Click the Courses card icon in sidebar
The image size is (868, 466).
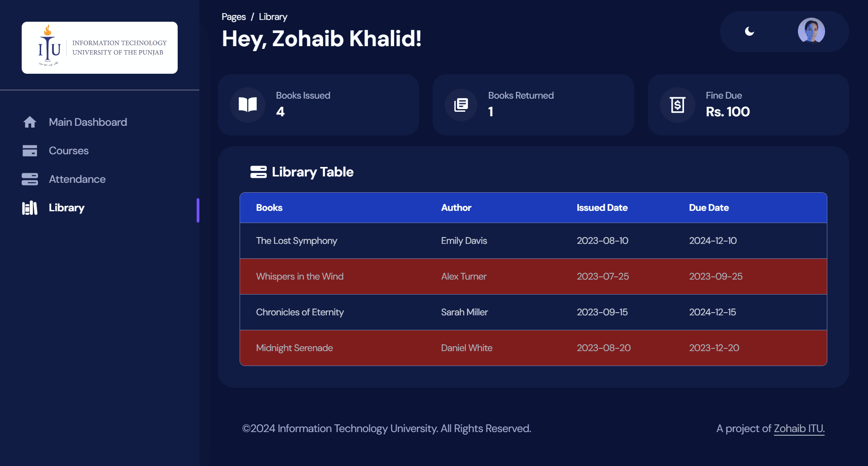coord(30,151)
